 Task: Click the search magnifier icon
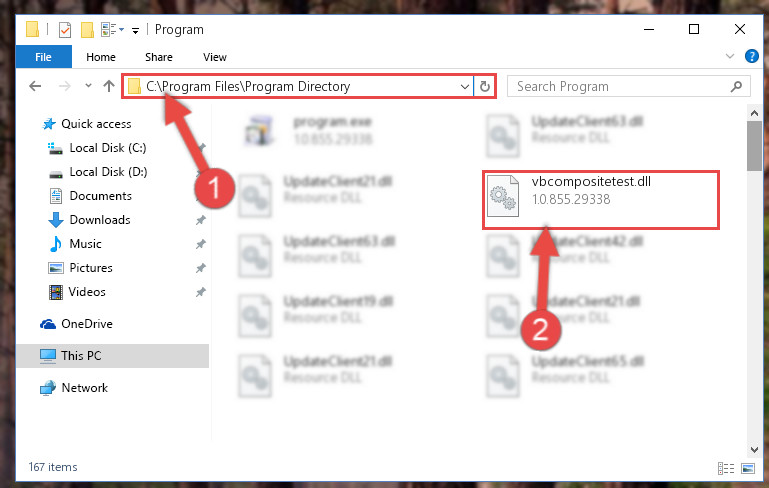click(x=736, y=87)
